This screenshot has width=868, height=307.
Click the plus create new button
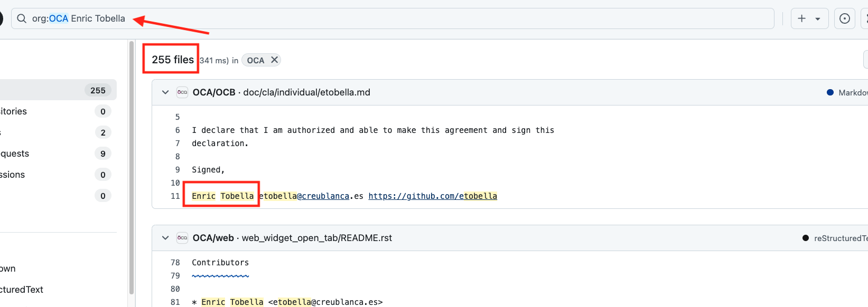pos(802,18)
